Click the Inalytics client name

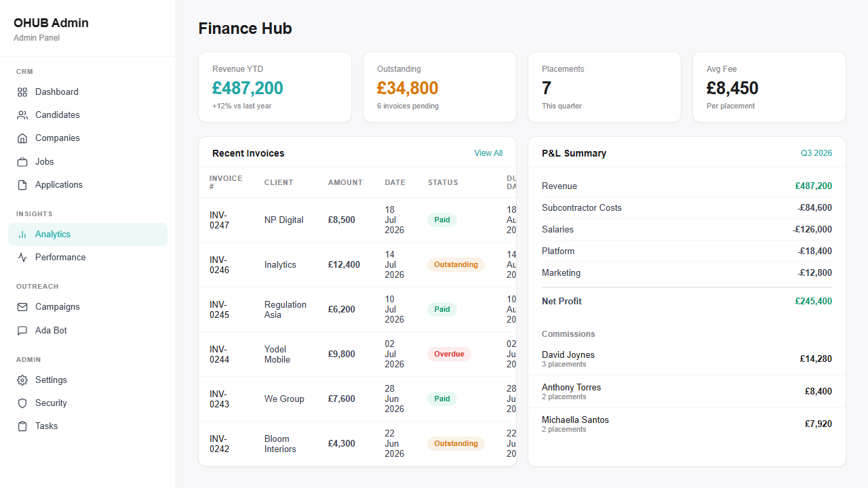pyautogui.click(x=280, y=265)
